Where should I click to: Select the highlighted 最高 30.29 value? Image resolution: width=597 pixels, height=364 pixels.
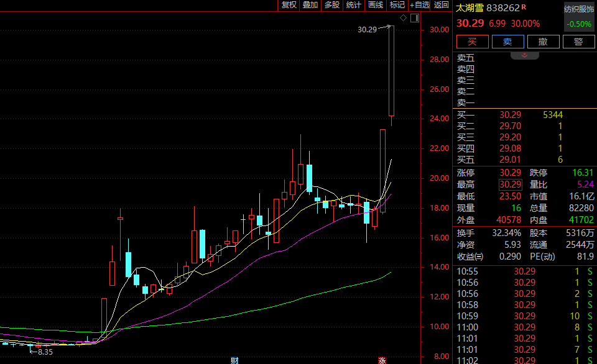pos(510,184)
